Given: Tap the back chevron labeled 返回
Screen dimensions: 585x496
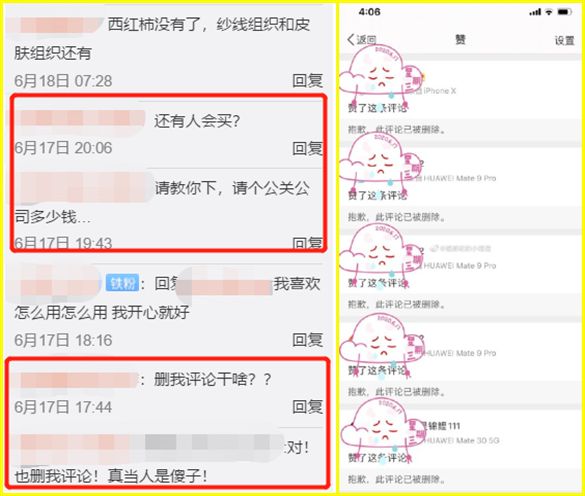Looking at the screenshot, I should point(361,40).
